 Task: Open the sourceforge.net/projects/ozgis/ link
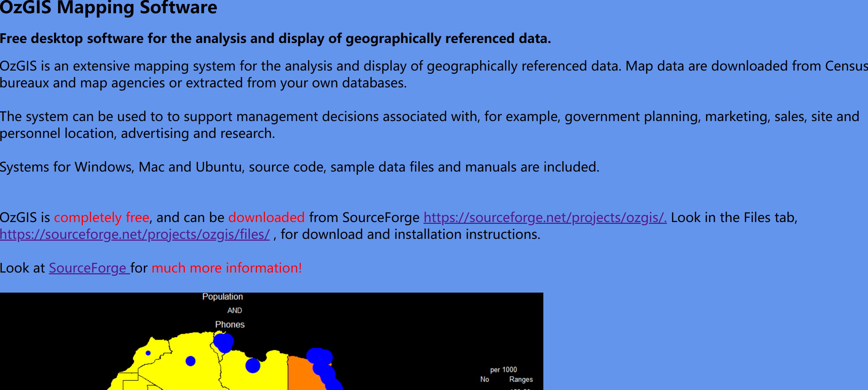click(545, 218)
